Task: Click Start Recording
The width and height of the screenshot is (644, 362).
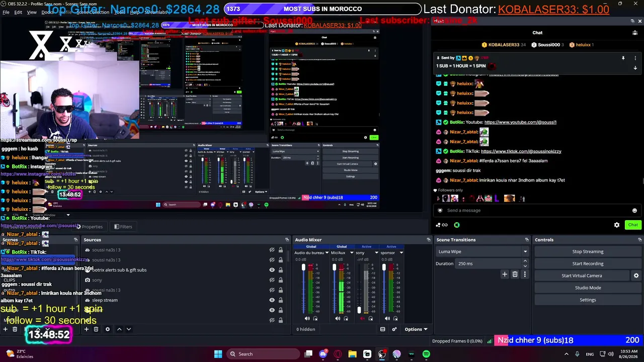Action: pyautogui.click(x=588, y=263)
